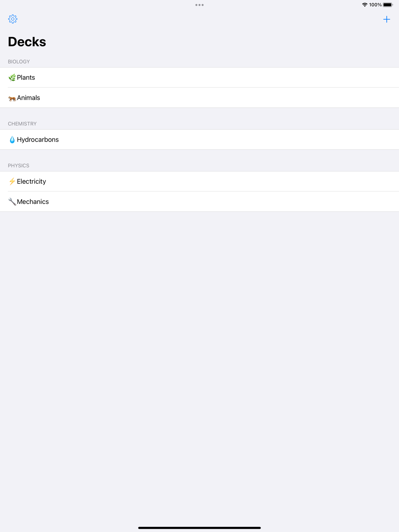Tap the battery status icon
Screen dimensions: 399x532
(x=388, y=5)
